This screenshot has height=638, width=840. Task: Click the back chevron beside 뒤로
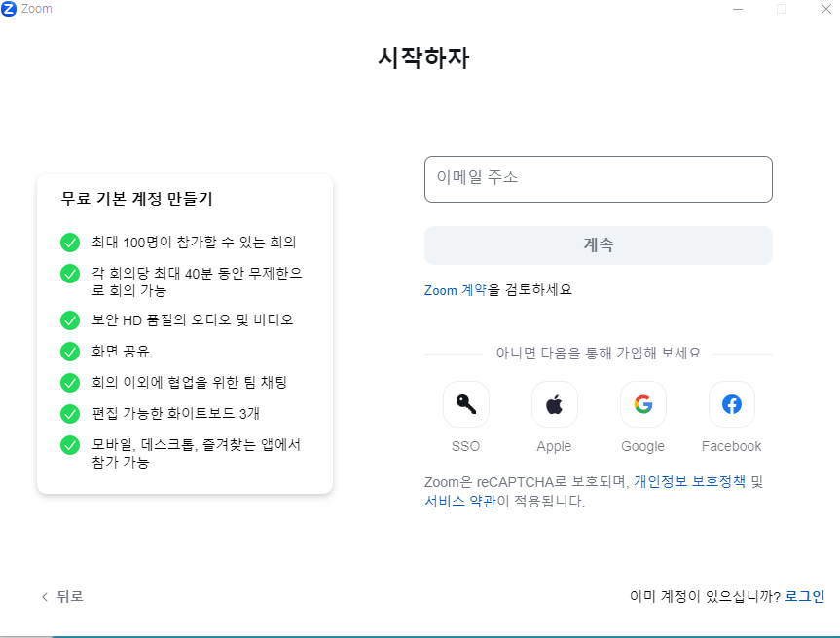[x=44, y=596]
